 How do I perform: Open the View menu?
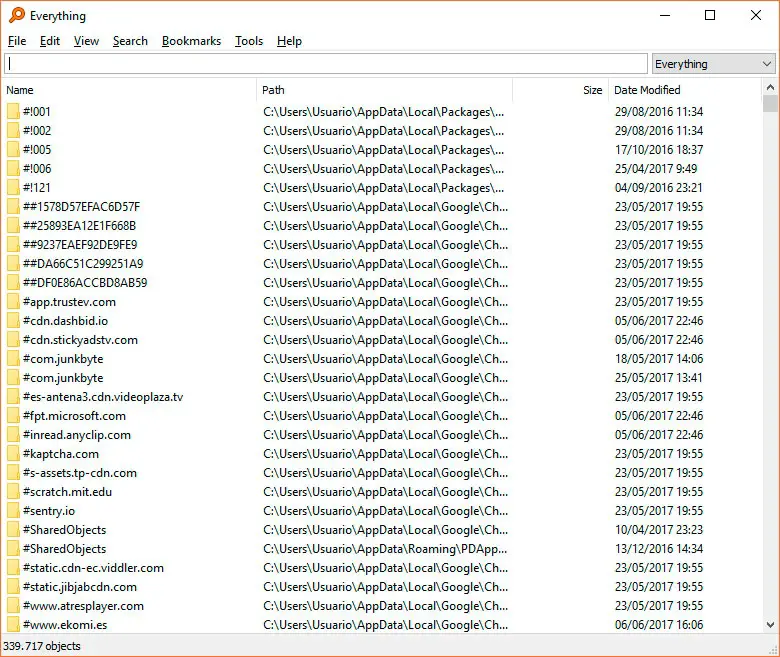coord(86,41)
